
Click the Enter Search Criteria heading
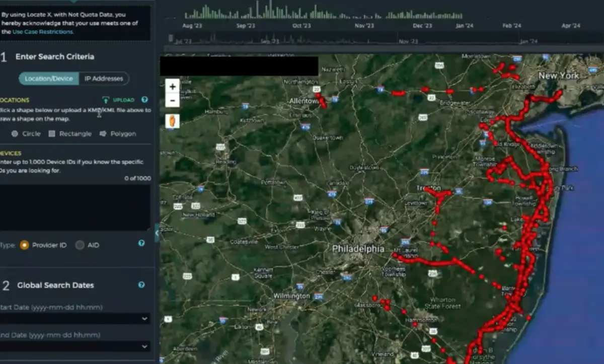coord(55,56)
